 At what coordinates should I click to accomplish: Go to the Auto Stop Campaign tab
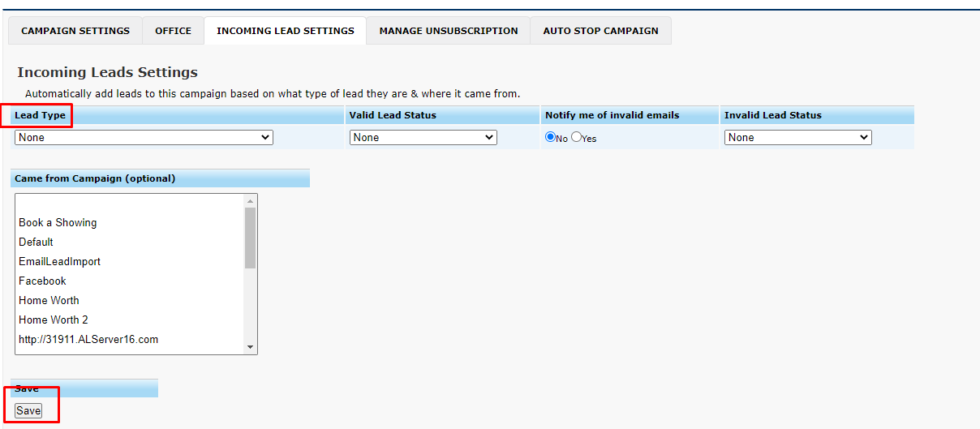(x=601, y=31)
